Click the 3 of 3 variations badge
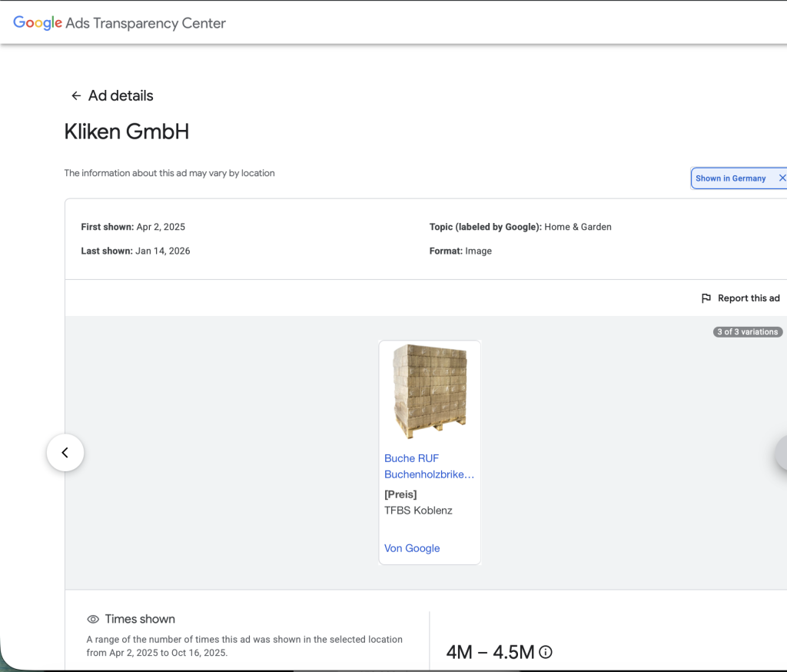 747,332
